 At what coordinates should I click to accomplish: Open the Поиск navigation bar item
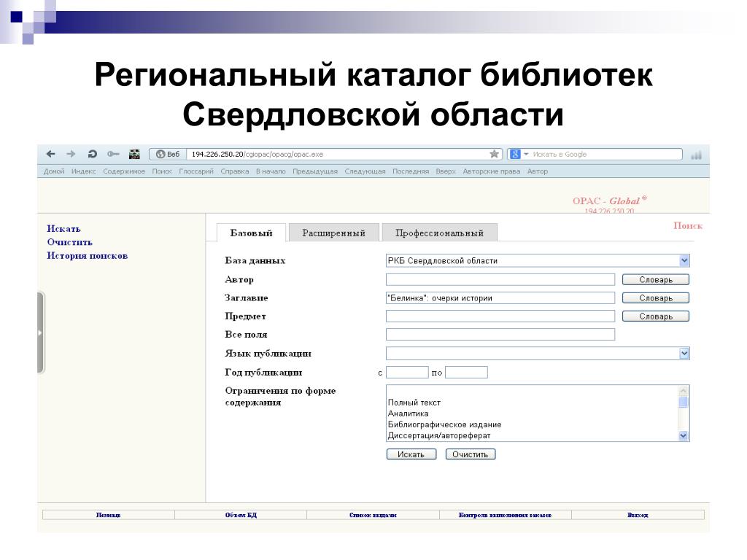[162, 171]
